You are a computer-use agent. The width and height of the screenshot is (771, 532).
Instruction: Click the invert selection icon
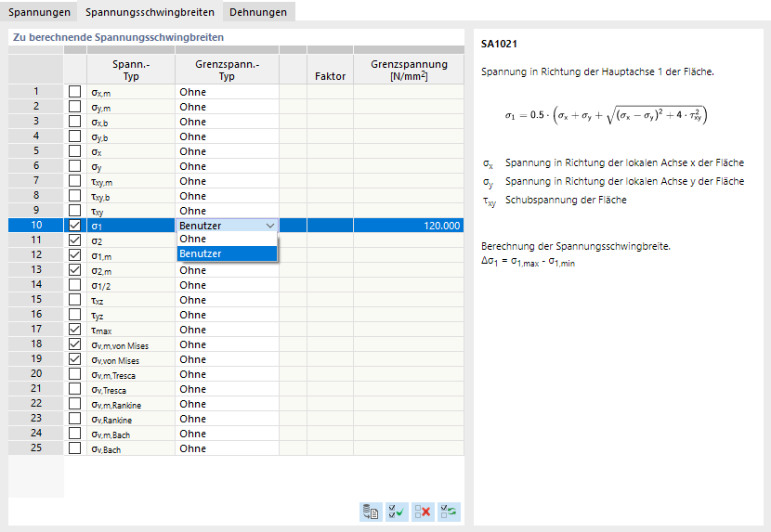[x=449, y=512]
